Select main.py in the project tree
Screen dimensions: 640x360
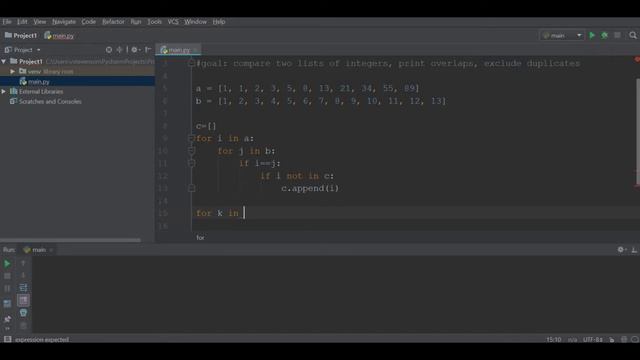click(x=34, y=82)
